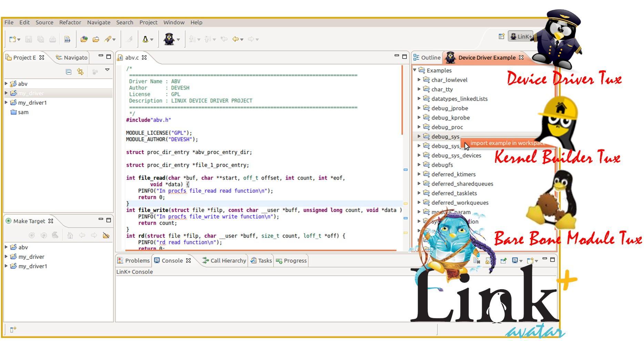The width and height of the screenshot is (644, 341).
Task: Open the Window menu
Action: click(174, 22)
